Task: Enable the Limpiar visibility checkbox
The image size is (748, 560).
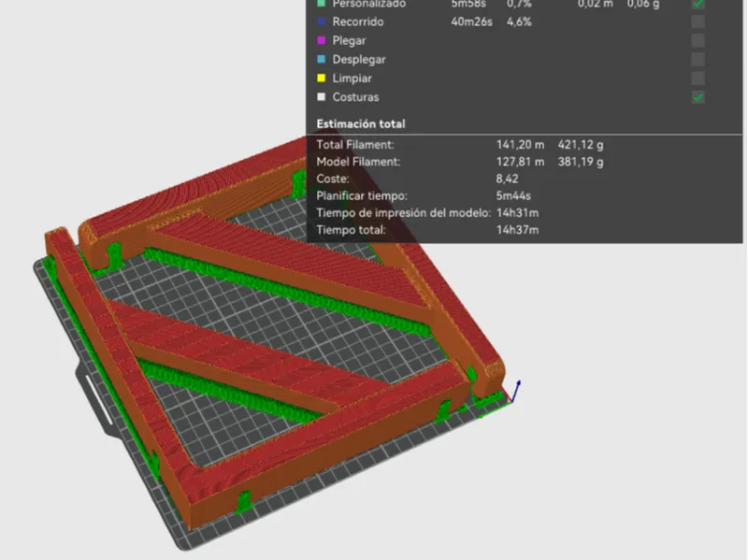Action: 698,79
